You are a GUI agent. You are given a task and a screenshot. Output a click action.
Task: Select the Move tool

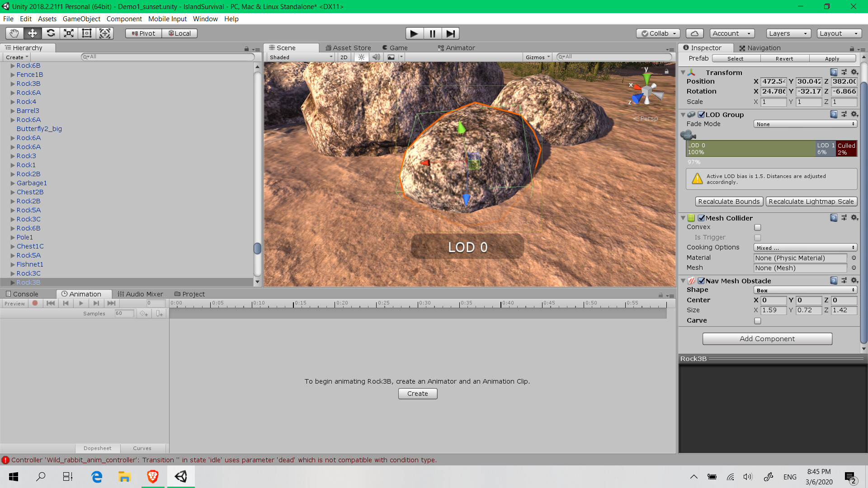point(32,33)
